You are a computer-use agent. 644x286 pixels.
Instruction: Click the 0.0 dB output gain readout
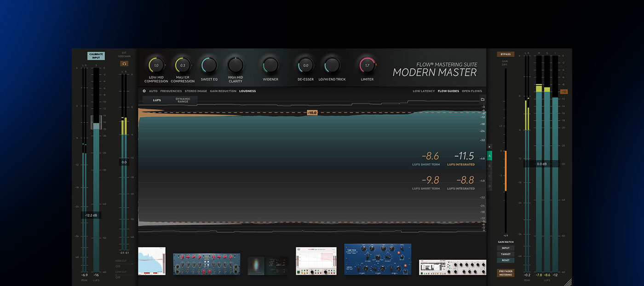[541, 163]
